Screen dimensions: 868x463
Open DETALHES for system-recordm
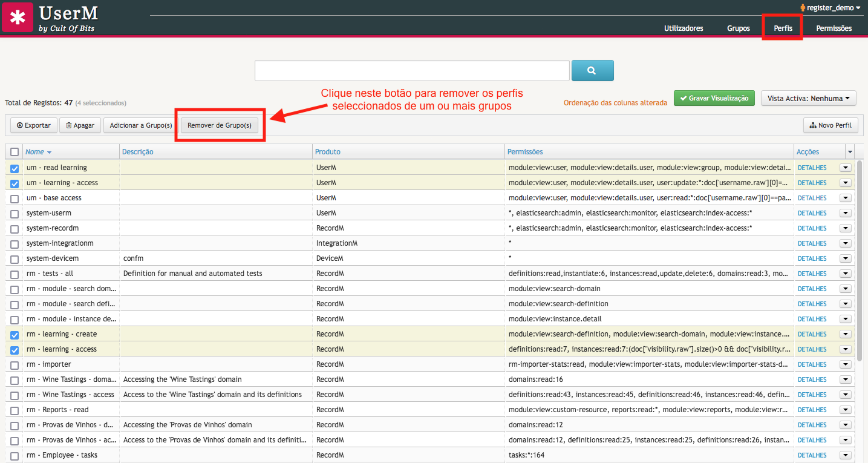812,228
